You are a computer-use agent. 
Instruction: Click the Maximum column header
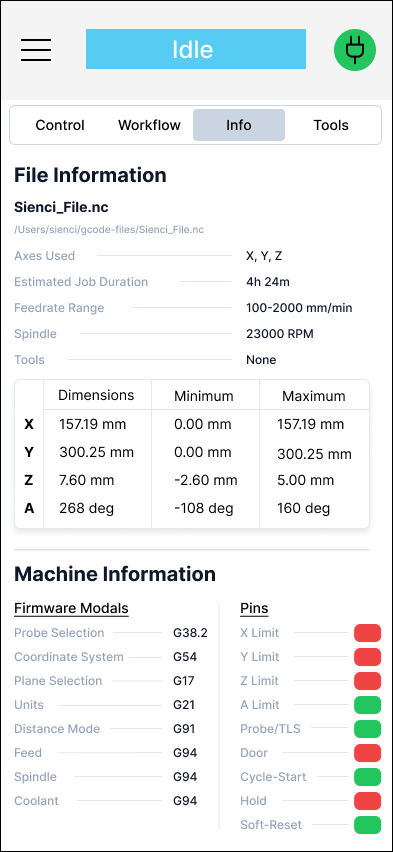tap(314, 396)
